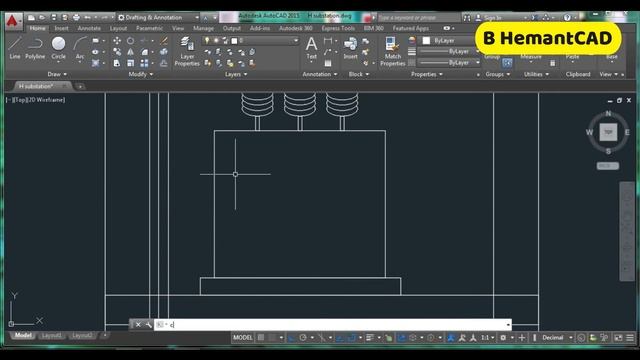Click the Save icon in quick access toolbar
This screenshot has width=640, height=360.
pos(53,18)
